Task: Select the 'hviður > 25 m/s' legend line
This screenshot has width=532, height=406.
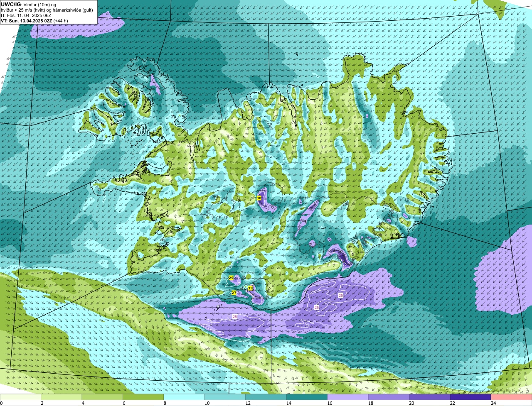Action: (47, 10)
